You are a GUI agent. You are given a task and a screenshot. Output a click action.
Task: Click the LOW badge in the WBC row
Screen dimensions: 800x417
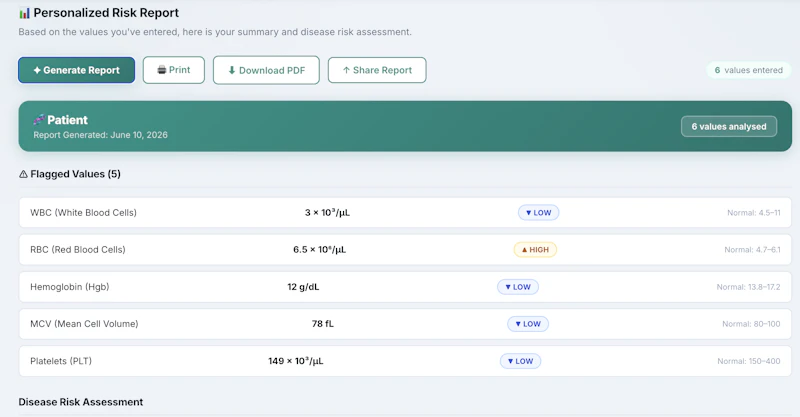[538, 213]
